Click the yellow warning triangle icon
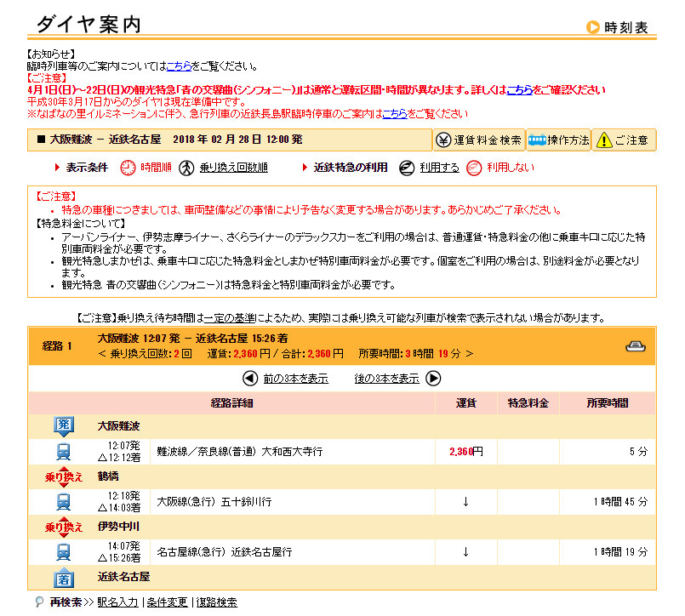Screen dimensions: 685x616 coord(604,140)
